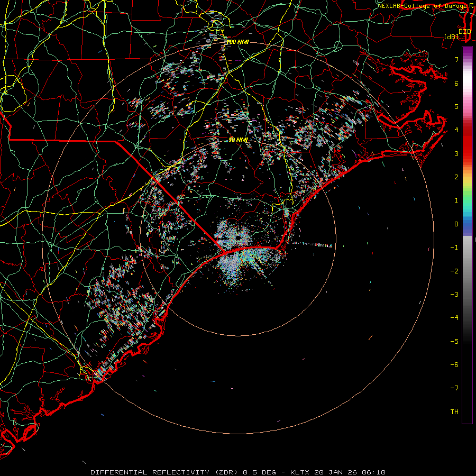The image size is (476, 476).
Task: Click the bottom caption 'DIFFERENTIAL REFLECTIVITY (ZDR) 0.5 DEG - KLTX 20 JAN 26 06:10'
Action: (x=238, y=472)
